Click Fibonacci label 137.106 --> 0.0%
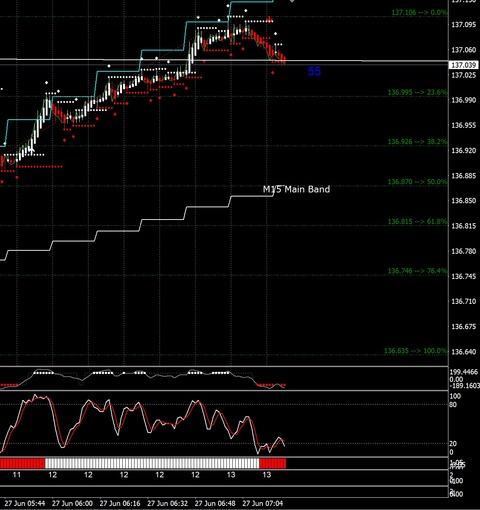Screen dimensions: 480x510 point(419,13)
